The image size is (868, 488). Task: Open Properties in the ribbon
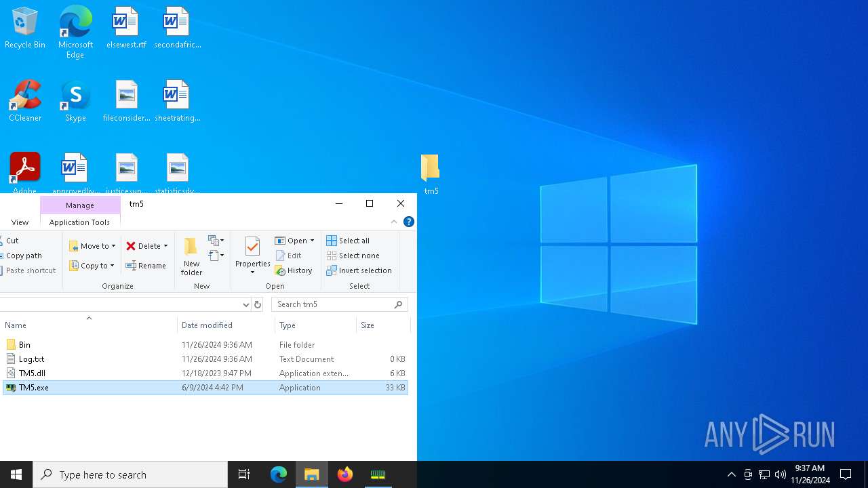(x=253, y=256)
